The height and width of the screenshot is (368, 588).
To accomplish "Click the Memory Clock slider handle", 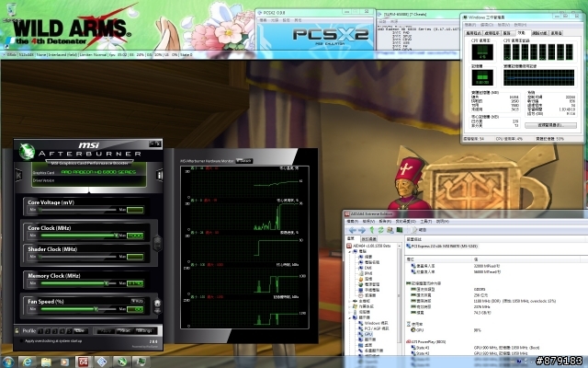I will pyautogui.click(x=107, y=283).
